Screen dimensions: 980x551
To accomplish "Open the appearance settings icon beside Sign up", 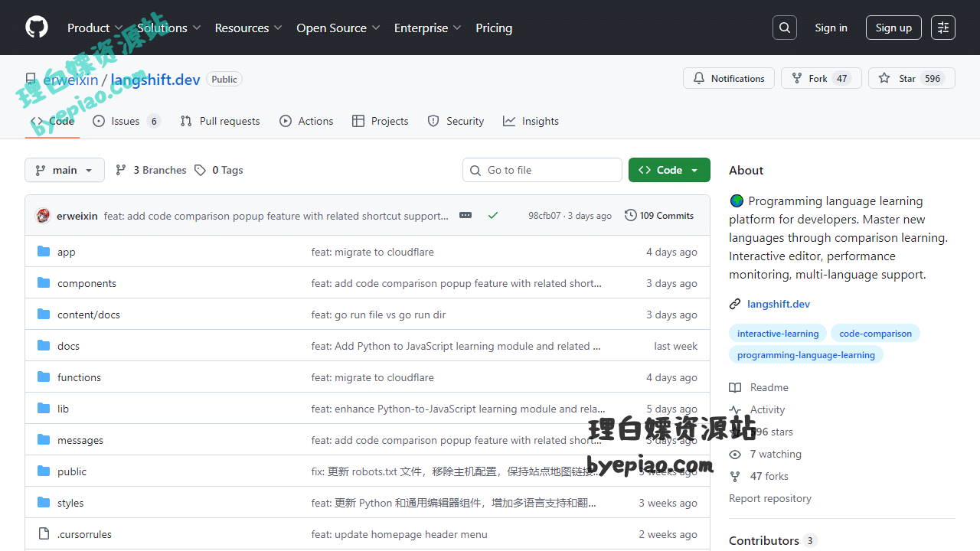I will (943, 28).
